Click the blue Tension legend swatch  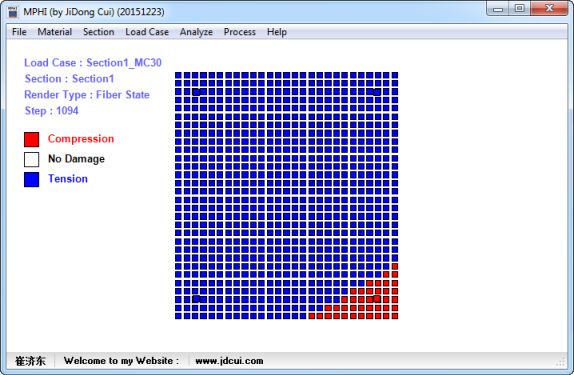pos(31,179)
